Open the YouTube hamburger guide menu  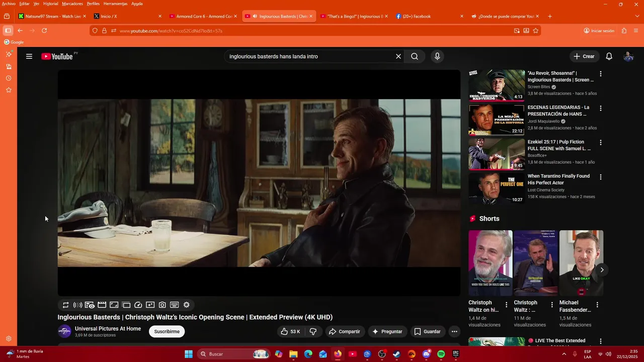29,56
